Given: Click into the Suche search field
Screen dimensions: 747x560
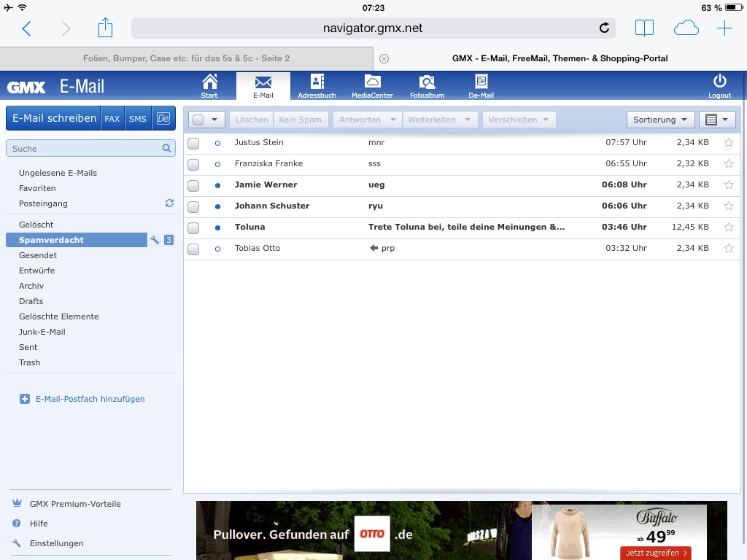Looking at the screenshot, I should [x=84, y=149].
